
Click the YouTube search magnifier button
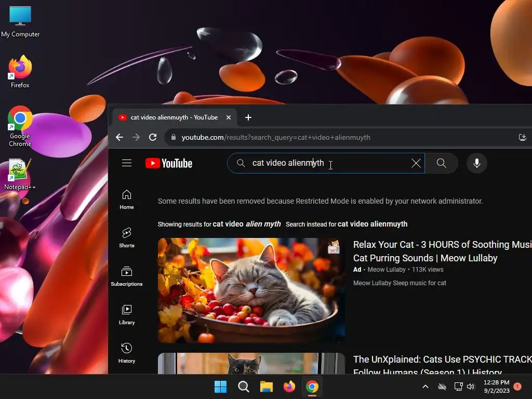[442, 163]
